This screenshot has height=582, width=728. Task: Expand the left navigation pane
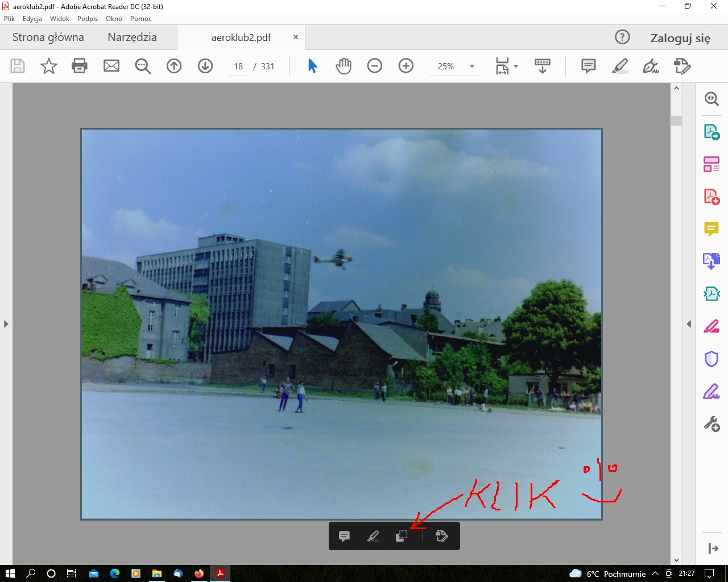coord(6,324)
